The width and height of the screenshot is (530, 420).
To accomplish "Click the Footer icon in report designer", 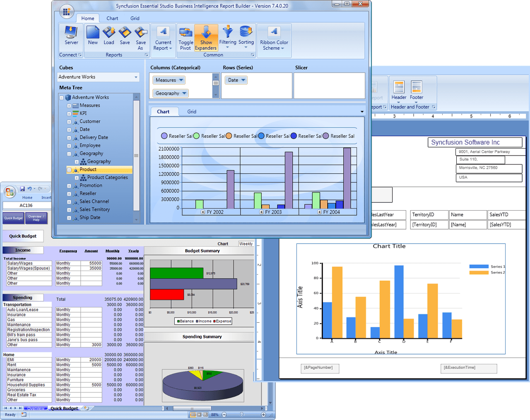I will click(417, 87).
